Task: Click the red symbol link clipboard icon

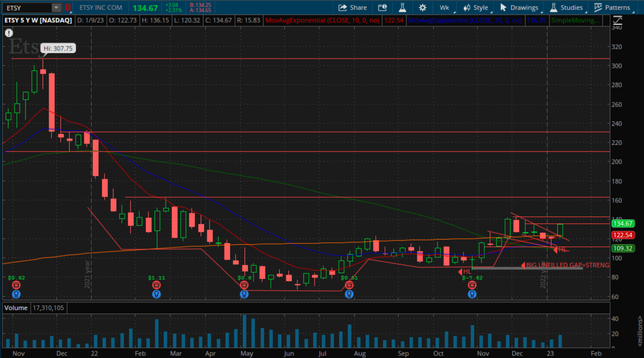Action: pyautogui.click(x=68, y=8)
